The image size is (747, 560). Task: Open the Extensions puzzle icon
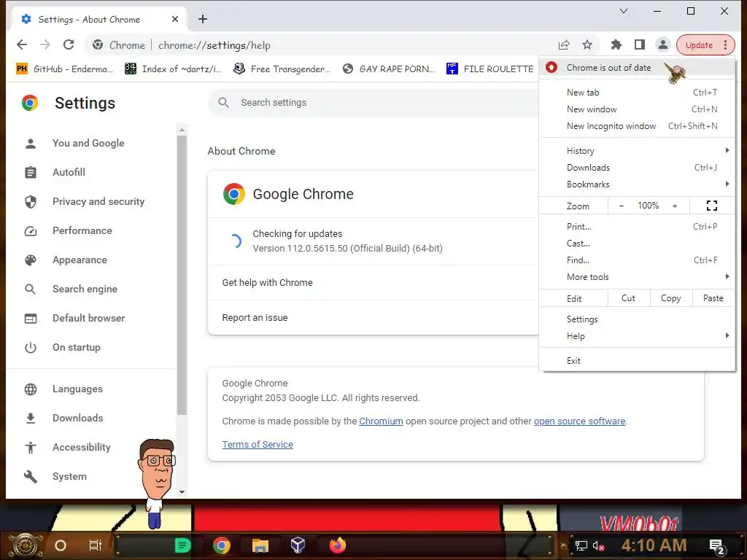tap(616, 44)
